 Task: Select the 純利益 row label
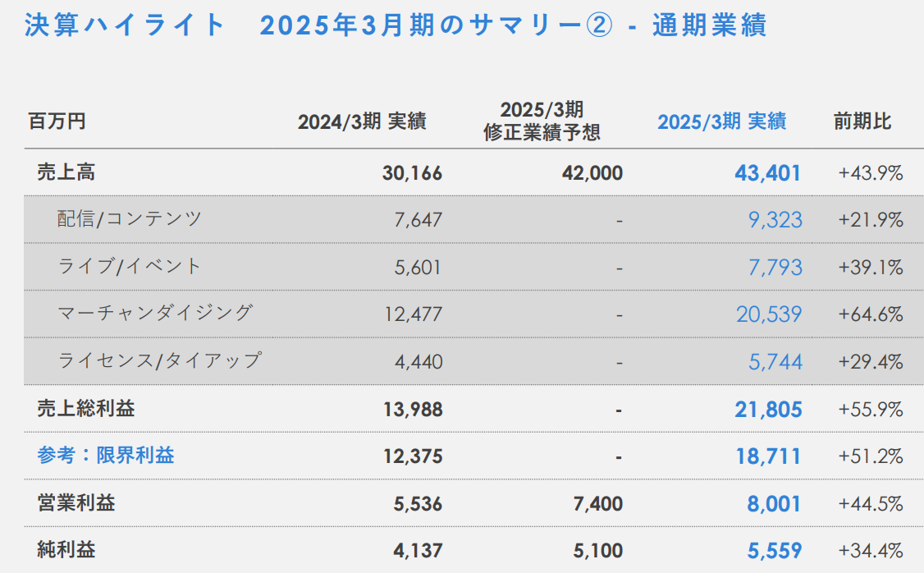(66, 549)
